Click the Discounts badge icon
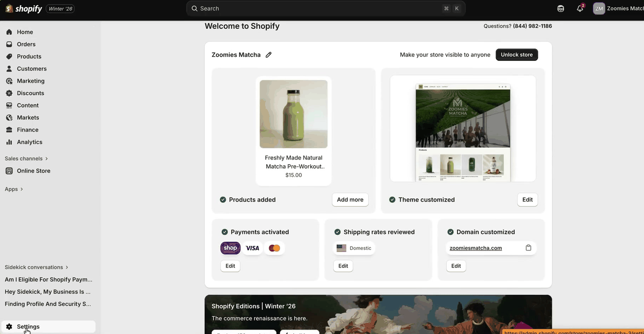The width and height of the screenshot is (644, 334). coord(9,93)
